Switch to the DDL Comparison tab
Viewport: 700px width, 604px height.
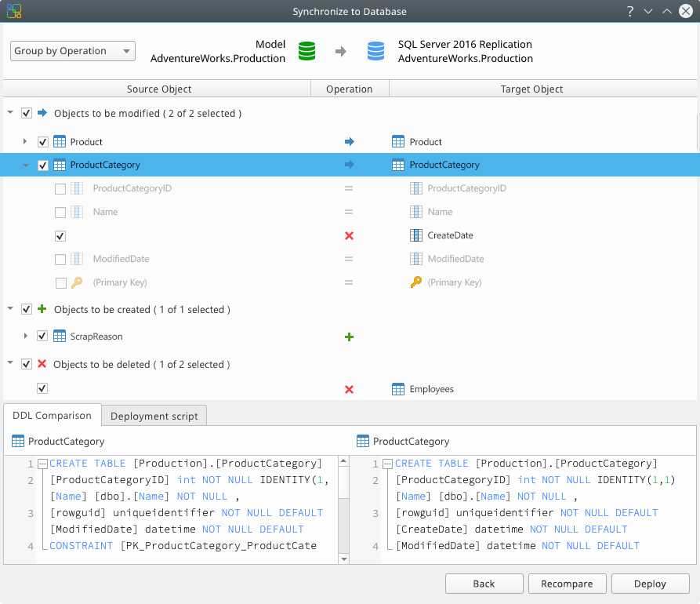click(53, 415)
